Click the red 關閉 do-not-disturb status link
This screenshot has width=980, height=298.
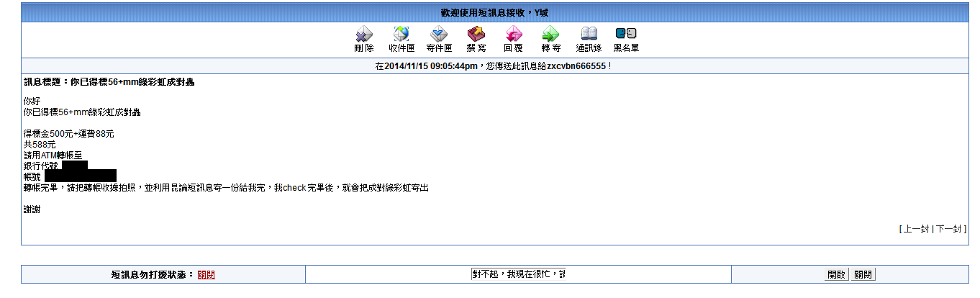[206, 275]
